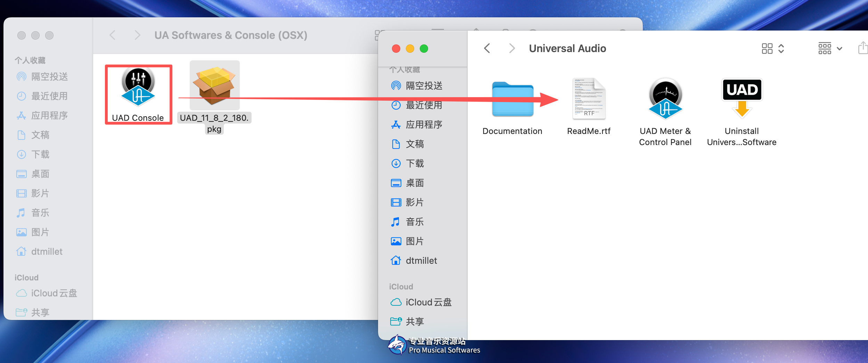Go back in Universal Audio window

(x=487, y=49)
